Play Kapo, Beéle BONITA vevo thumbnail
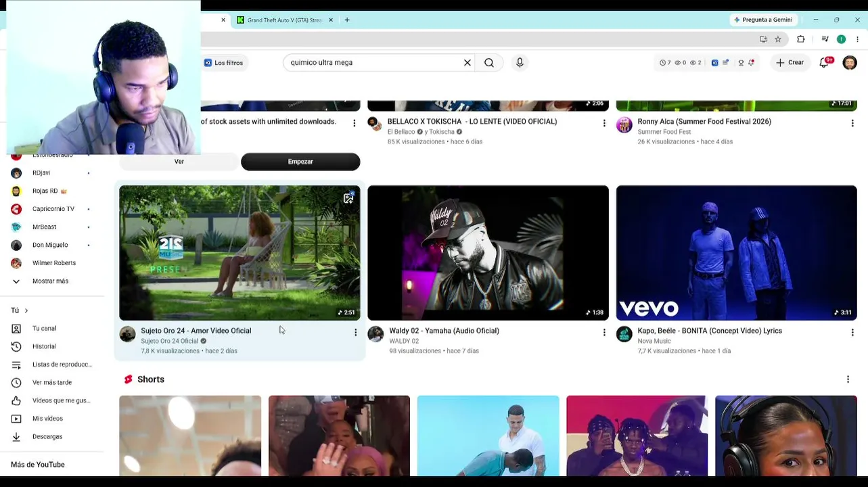868x487 pixels. coord(736,252)
